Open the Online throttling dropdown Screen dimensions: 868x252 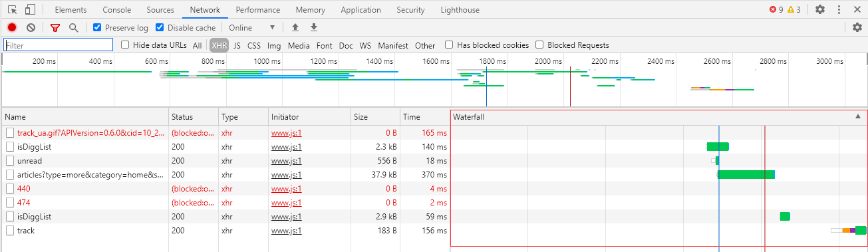pos(251,28)
